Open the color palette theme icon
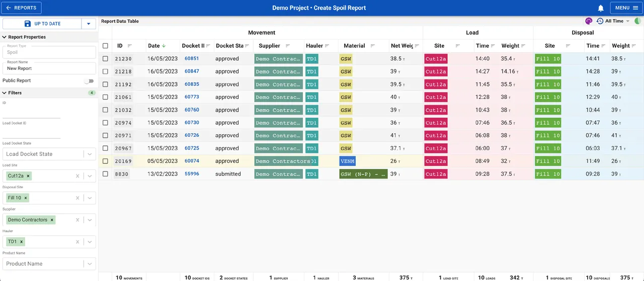This screenshot has height=281, width=644. pyautogui.click(x=589, y=21)
